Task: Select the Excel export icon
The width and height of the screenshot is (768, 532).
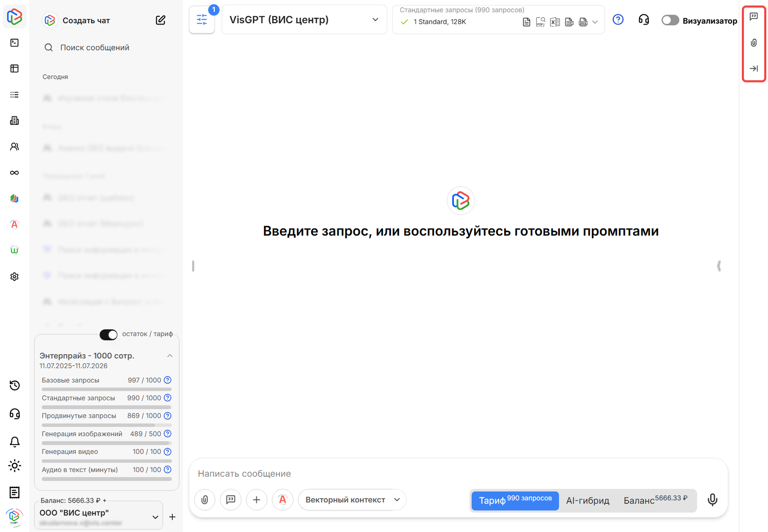Action: click(x=555, y=22)
